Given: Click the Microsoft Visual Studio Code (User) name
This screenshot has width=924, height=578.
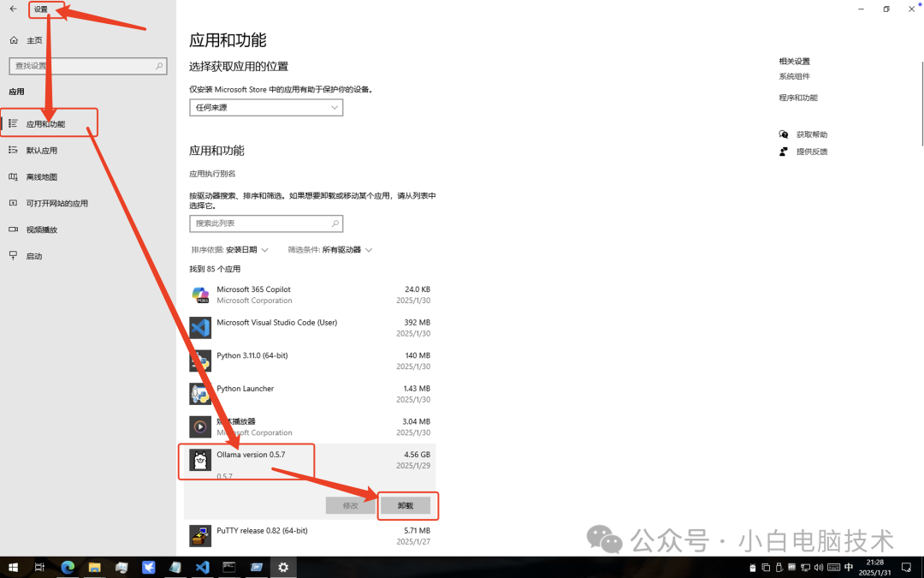Looking at the screenshot, I should pyautogui.click(x=277, y=323).
